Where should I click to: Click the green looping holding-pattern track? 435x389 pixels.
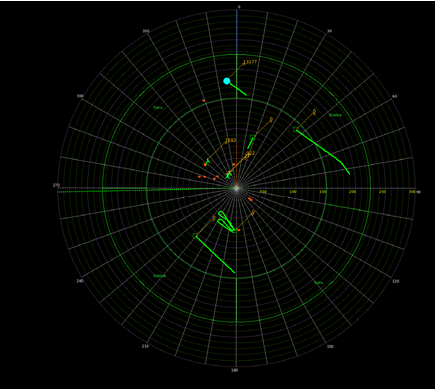(225, 221)
